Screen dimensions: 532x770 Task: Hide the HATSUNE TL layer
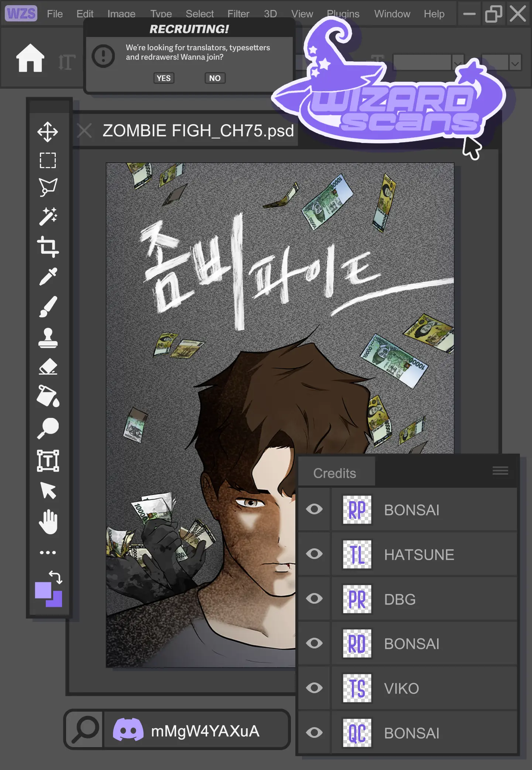coord(314,554)
